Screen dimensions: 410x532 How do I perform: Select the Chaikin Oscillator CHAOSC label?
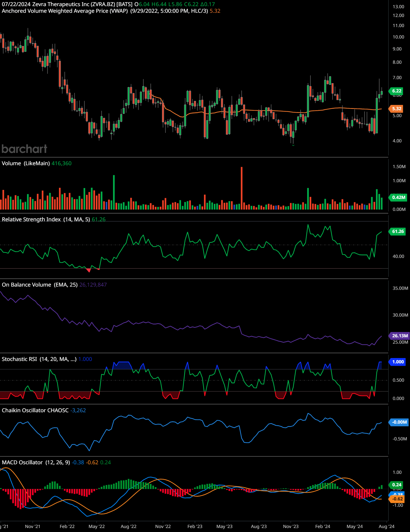pos(35,410)
